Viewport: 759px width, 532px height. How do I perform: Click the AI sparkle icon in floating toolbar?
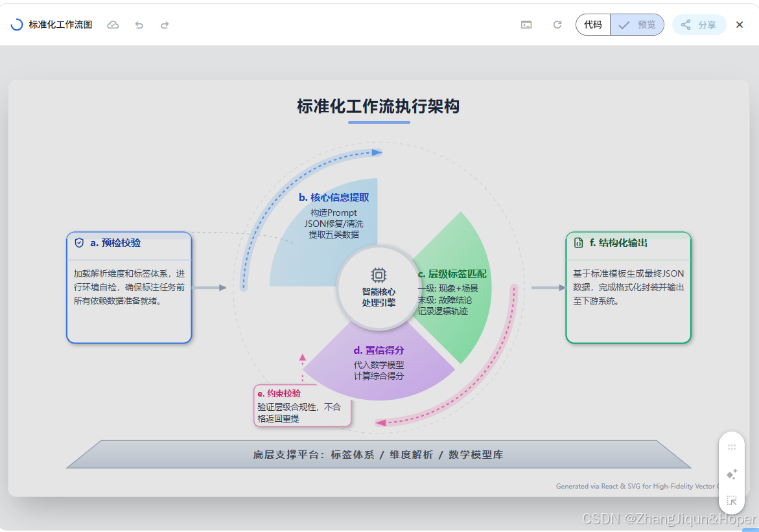point(732,474)
